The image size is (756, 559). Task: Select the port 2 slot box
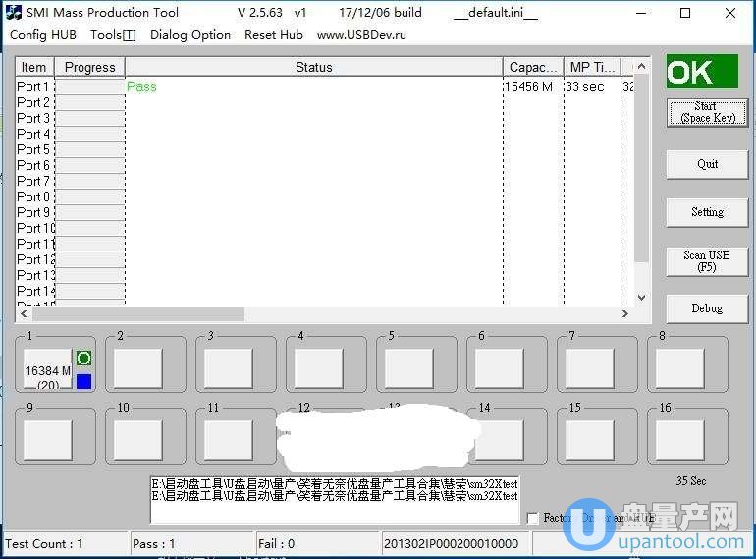(x=137, y=368)
